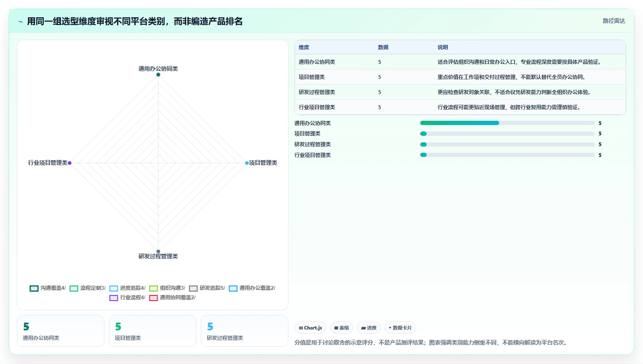Click description starting 适合评估组织沟通
643x364 pixels.
coord(520,62)
